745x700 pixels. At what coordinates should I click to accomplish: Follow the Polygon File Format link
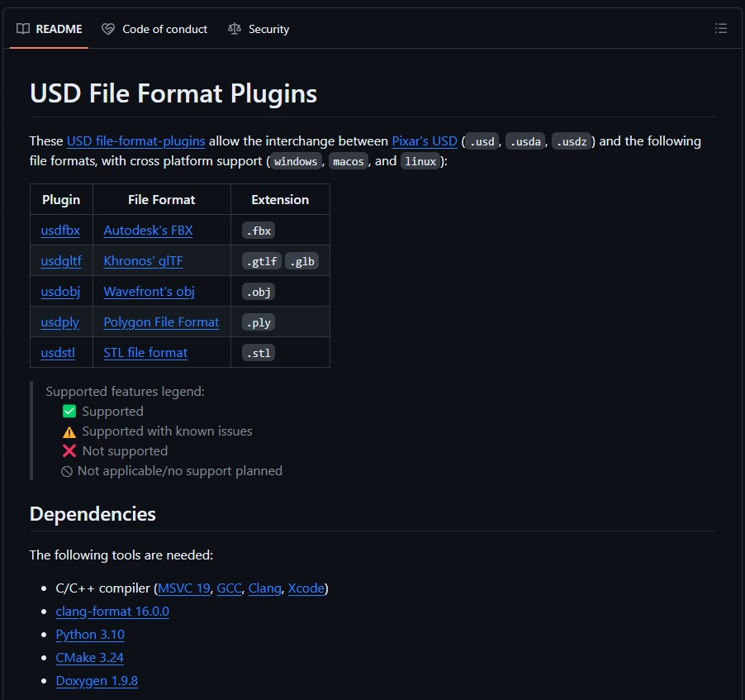(162, 322)
